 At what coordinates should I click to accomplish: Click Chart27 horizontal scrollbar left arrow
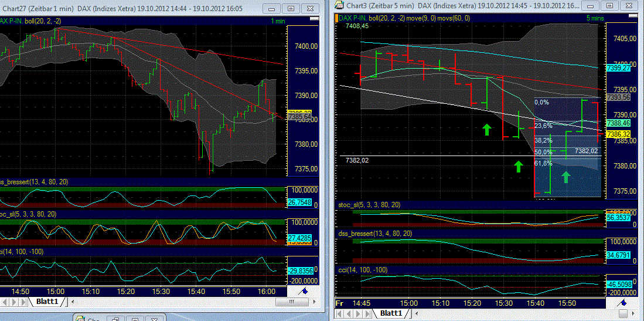(74, 302)
